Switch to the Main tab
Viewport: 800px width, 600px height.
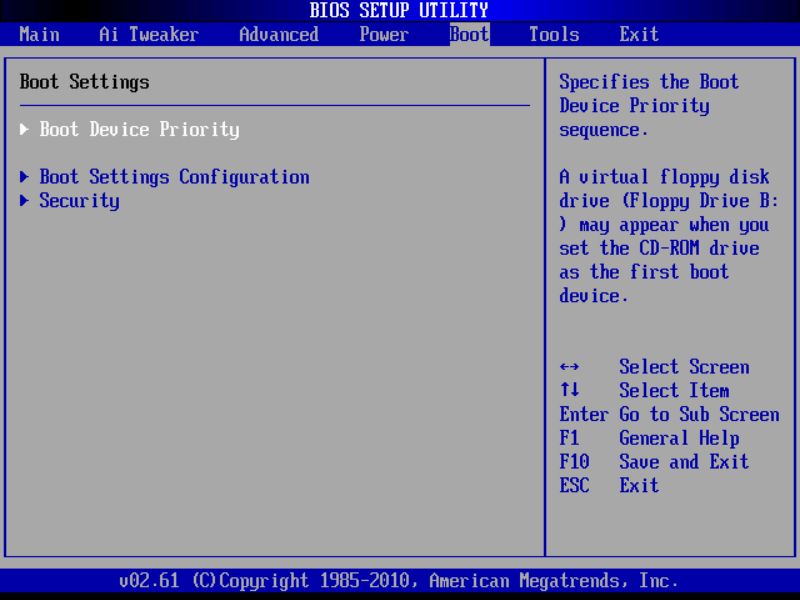click(x=39, y=34)
